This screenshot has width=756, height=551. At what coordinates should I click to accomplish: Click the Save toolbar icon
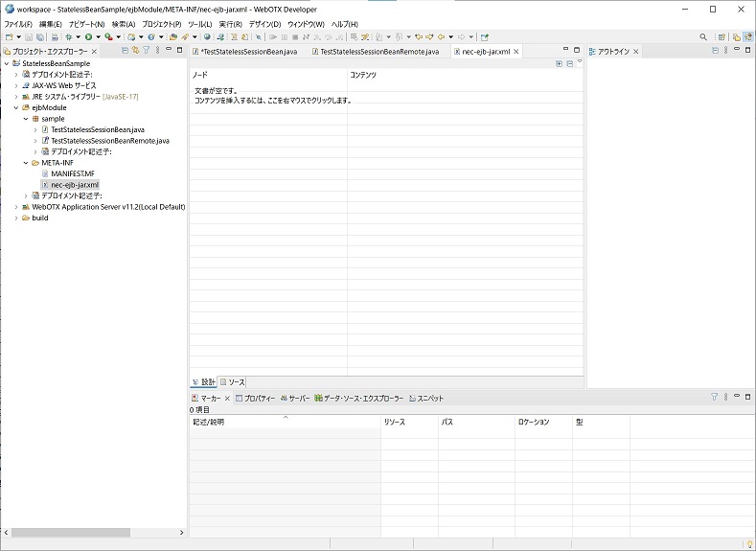pos(29,37)
